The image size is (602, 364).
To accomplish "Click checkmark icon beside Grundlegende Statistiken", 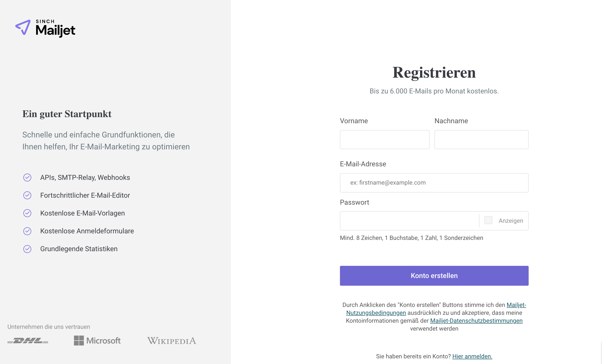I will [x=27, y=249].
